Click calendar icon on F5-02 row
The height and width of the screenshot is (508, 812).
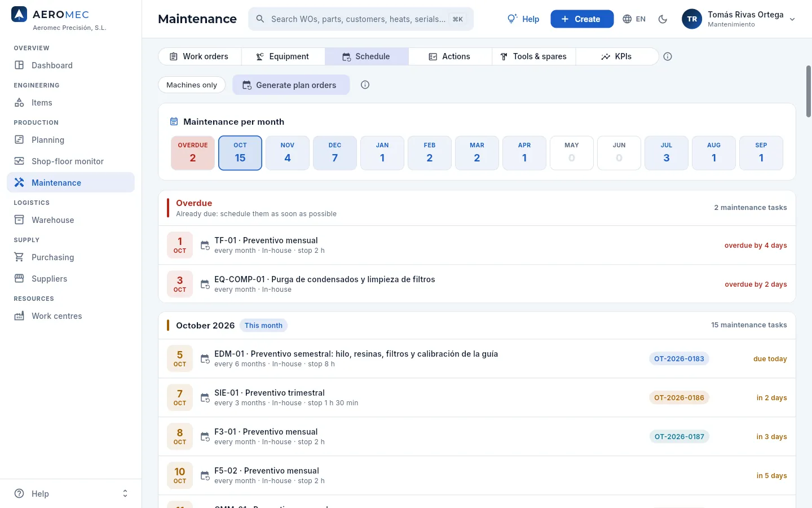[205, 476]
